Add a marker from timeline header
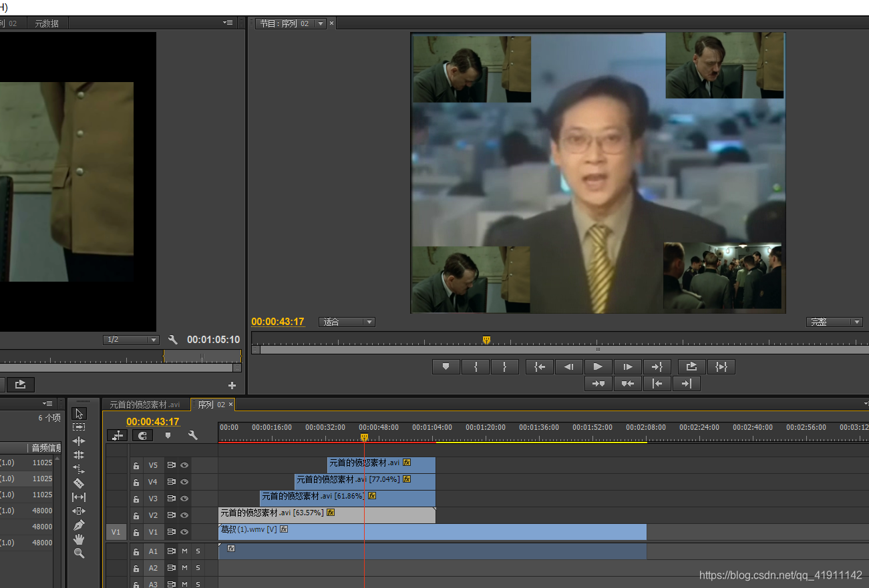 168,435
